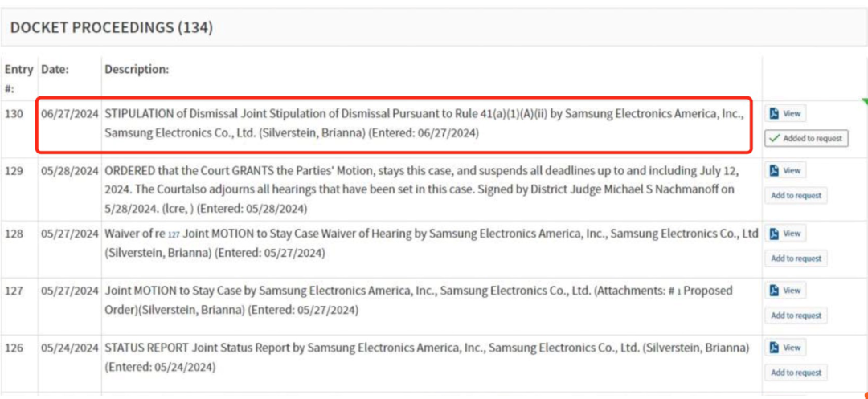The height and width of the screenshot is (399, 868).
Task: Click the Docket Proceedings (134) header
Action: [111, 27]
